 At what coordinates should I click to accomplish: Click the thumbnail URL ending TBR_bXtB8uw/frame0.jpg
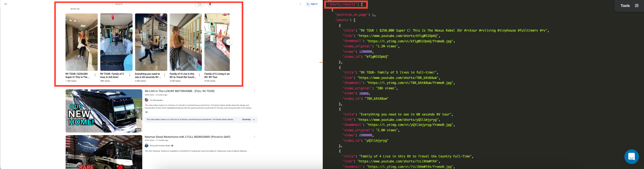tap(411, 83)
